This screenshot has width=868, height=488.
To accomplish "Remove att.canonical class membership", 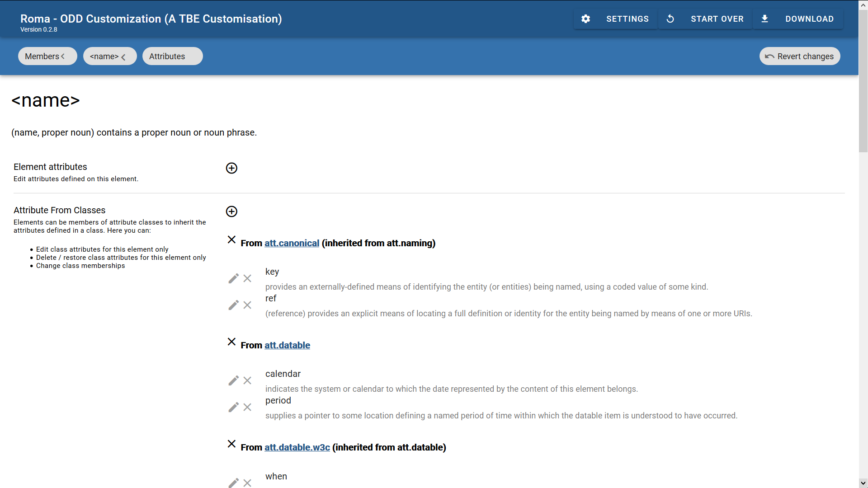I will click(231, 239).
